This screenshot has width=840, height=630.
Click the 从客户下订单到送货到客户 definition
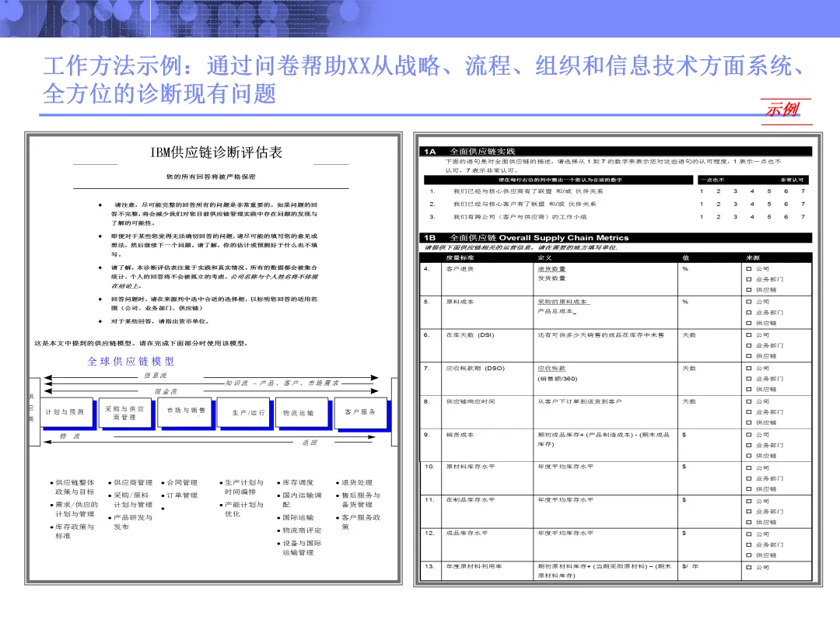[x=579, y=402]
